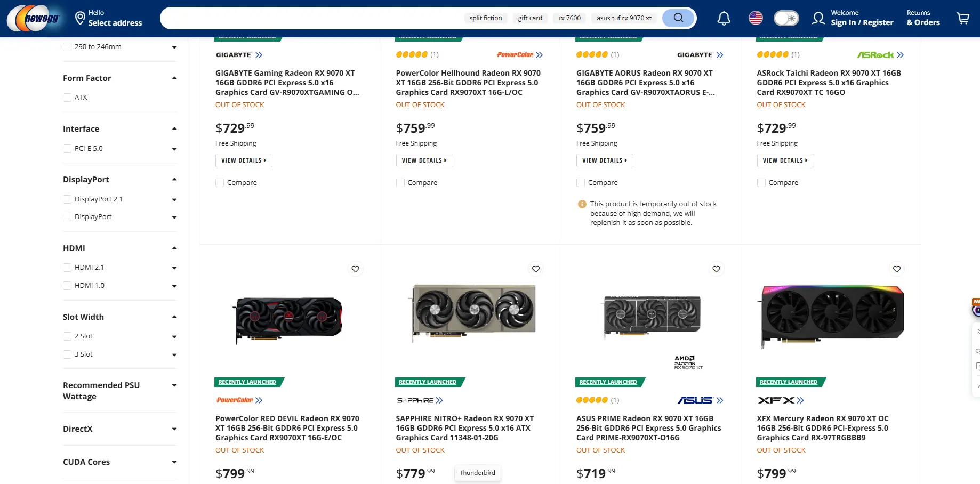Check the ATX form factor filter
The width and height of the screenshot is (980, 484).
67,98
